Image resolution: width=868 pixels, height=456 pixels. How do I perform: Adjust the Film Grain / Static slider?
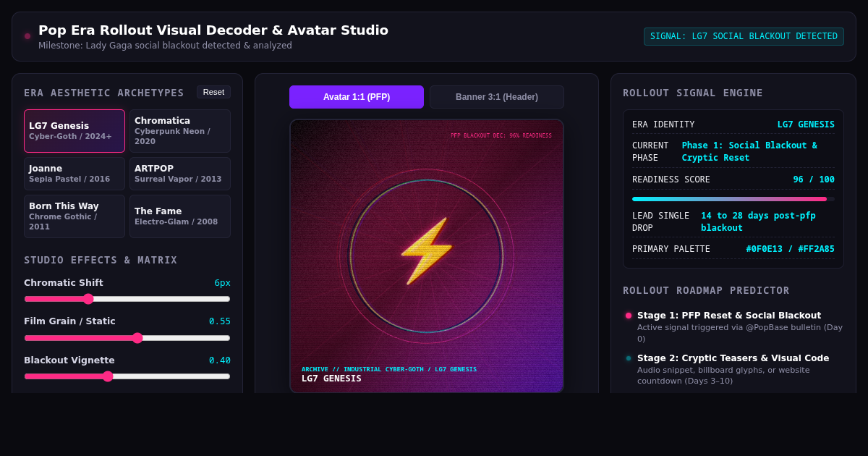127,338
